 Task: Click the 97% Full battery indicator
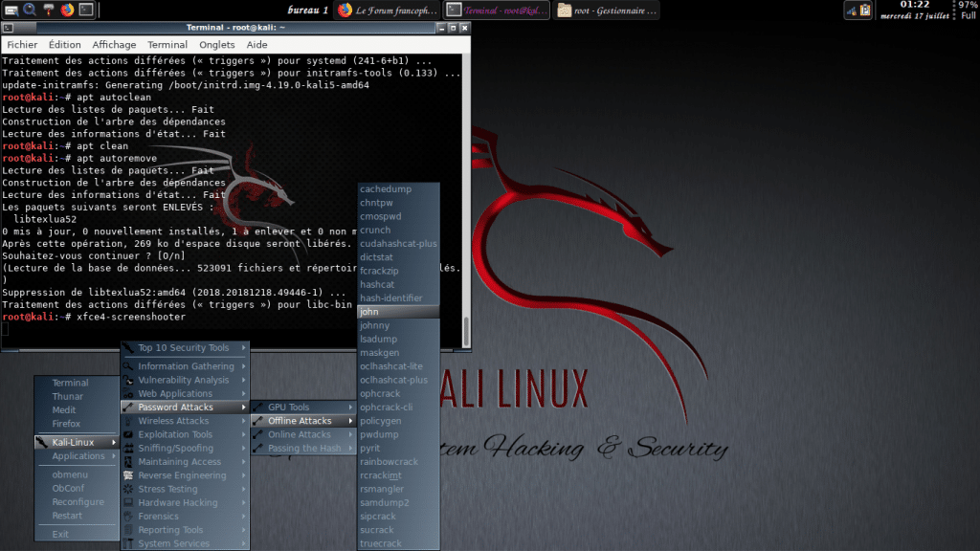point(969,10)
